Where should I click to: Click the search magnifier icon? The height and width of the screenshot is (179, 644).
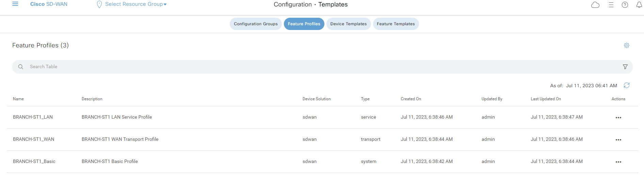[21, 67]
